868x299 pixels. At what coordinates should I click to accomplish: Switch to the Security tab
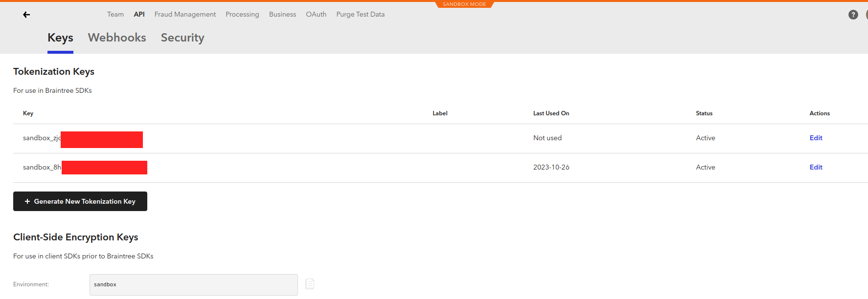tap(183, 38)
